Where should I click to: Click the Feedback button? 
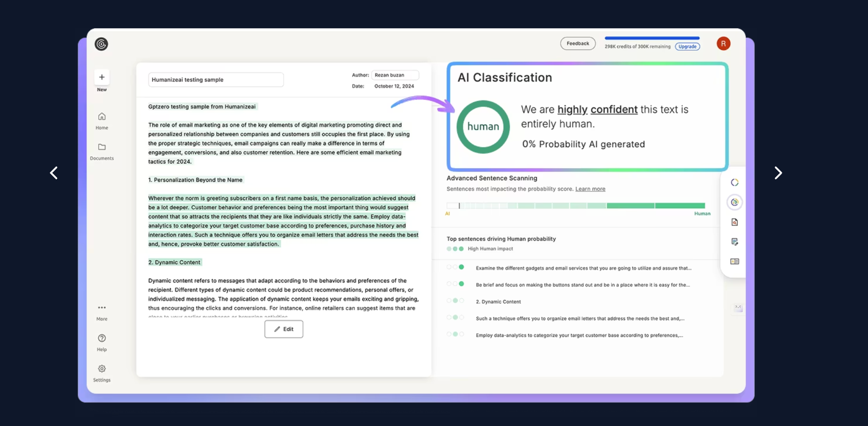pyautogui.click(x=578, y=44)
